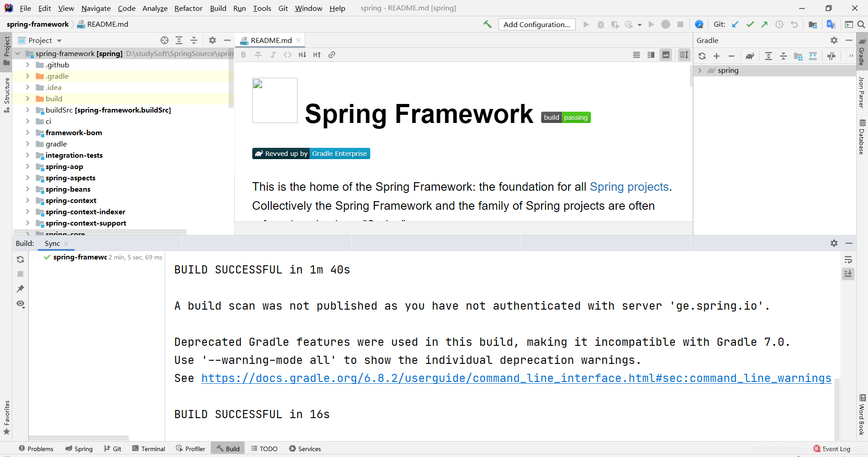Follow the Spring projects link
Viewport: 868px width, 457px height.
click(629, 187)
